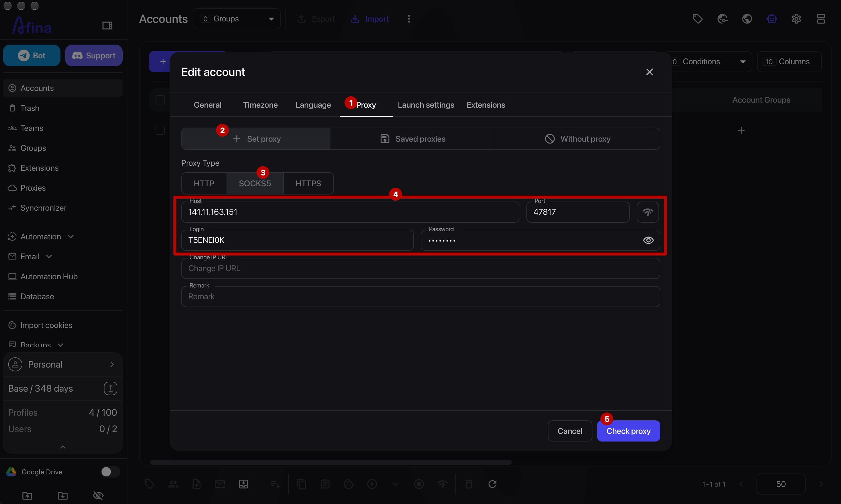841x504 pixels.
Task: Tick the first account row checkbox
Action: coord(160,130)
